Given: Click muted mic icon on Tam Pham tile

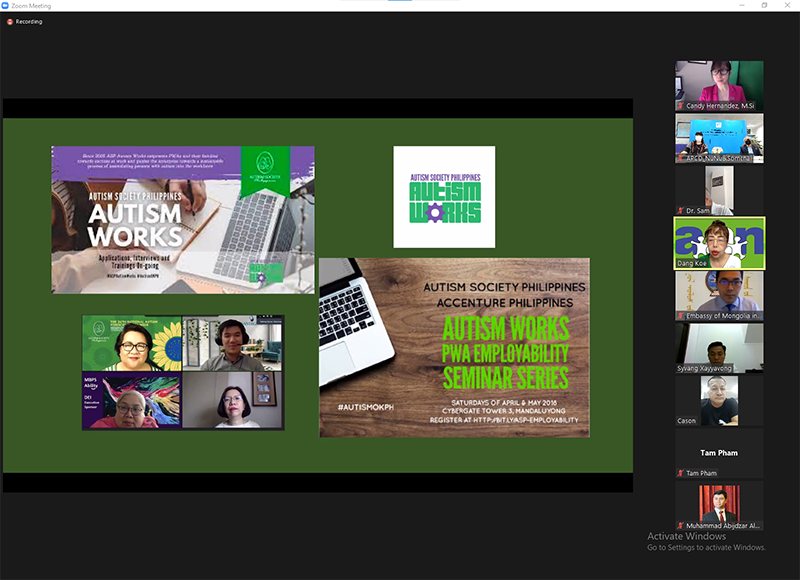Looking at the screenshot, I should point(681,473).
